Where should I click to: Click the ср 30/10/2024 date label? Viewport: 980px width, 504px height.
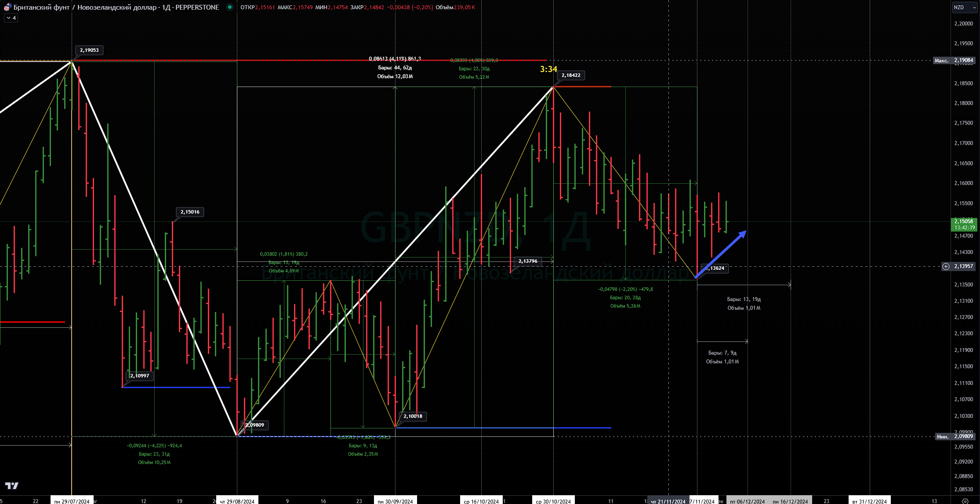(553, 501)
